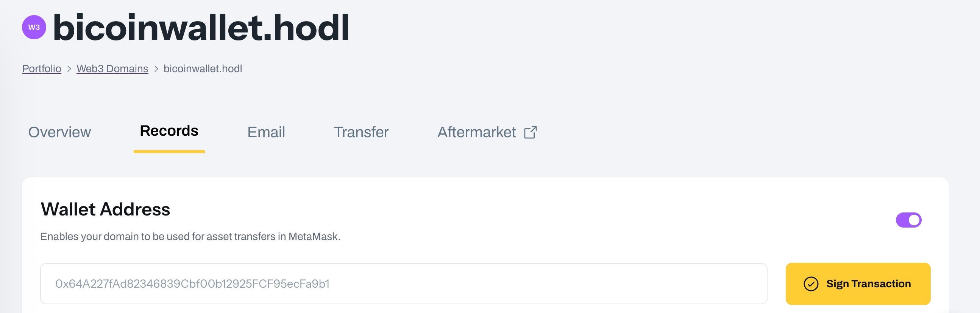Open the Web3 Domains breadcrumb link
Screen dimensions: 980x313
tap(112, 69)
